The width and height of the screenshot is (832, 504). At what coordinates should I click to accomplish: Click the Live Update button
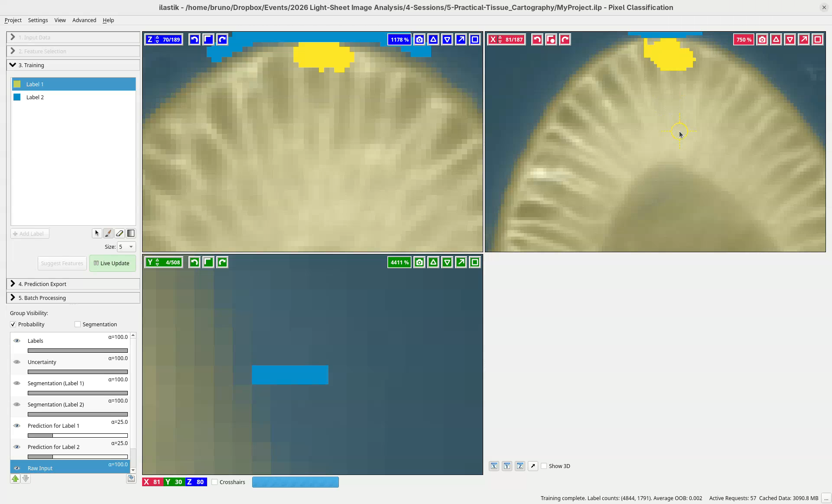tap(112, 263)
